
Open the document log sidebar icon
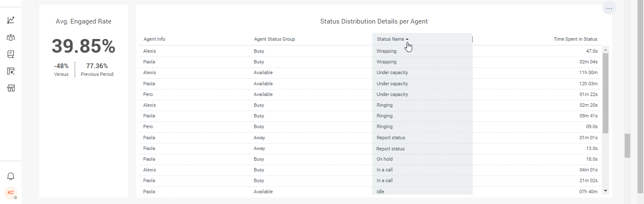click(11, 54)
